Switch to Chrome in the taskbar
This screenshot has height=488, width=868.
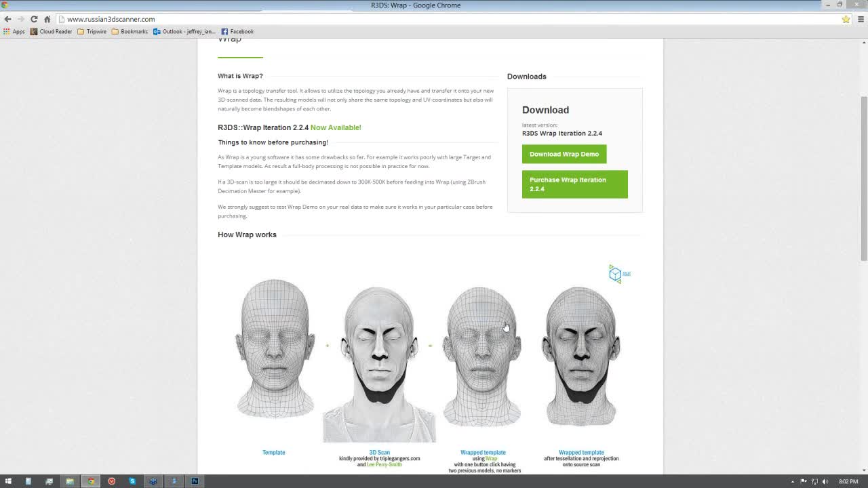click(91, 481)
